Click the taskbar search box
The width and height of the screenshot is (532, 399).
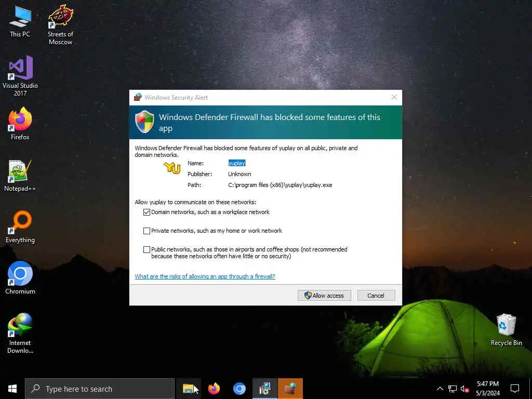[x=100, y=389]
